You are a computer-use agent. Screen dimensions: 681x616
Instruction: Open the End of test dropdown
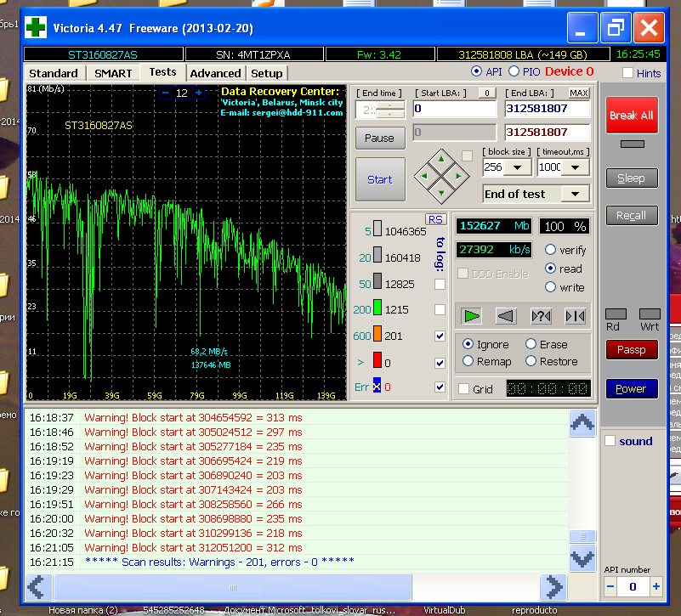pyautogui.click(x=575, y=194)
